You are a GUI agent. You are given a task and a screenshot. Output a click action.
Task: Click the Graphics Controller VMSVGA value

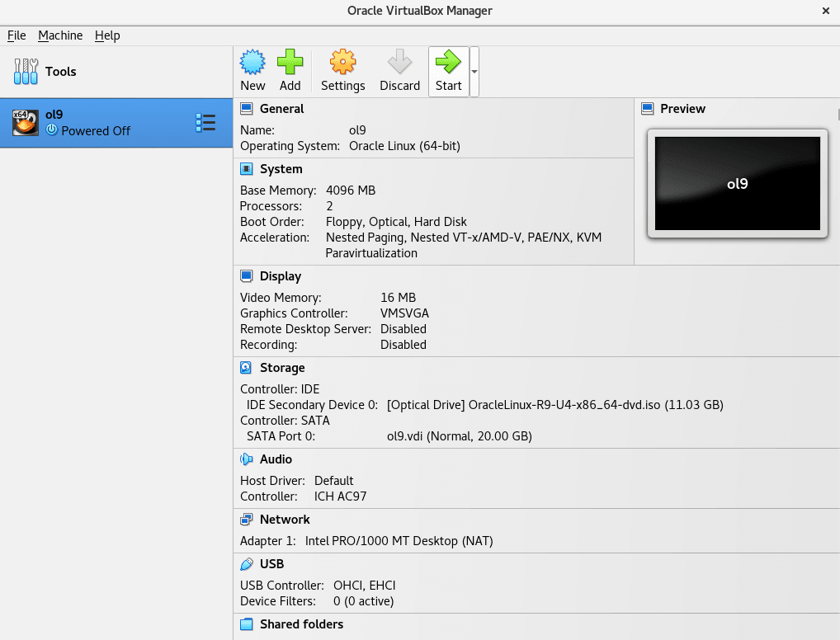(x=404, y=313)
